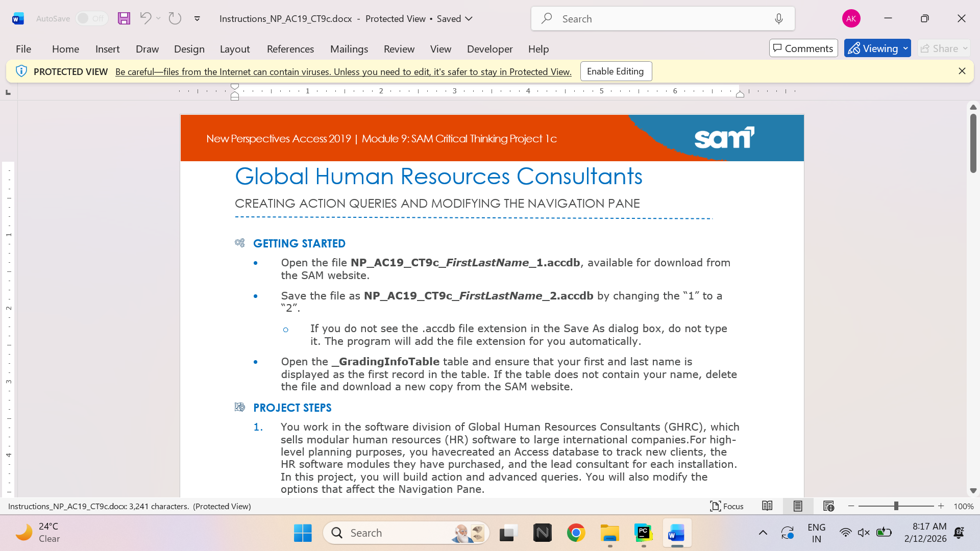Open Wi-Fi network settings in tray
980x551 pixels.
point(846,533)
